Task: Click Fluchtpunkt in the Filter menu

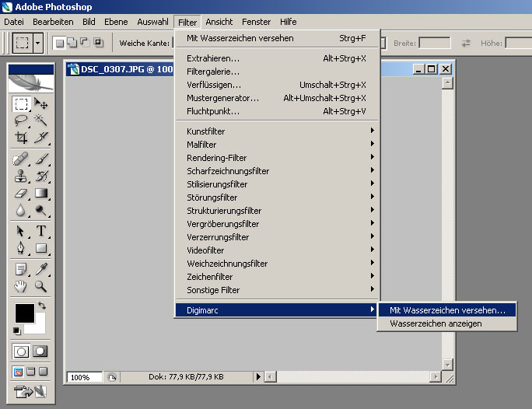Action: 277,111
